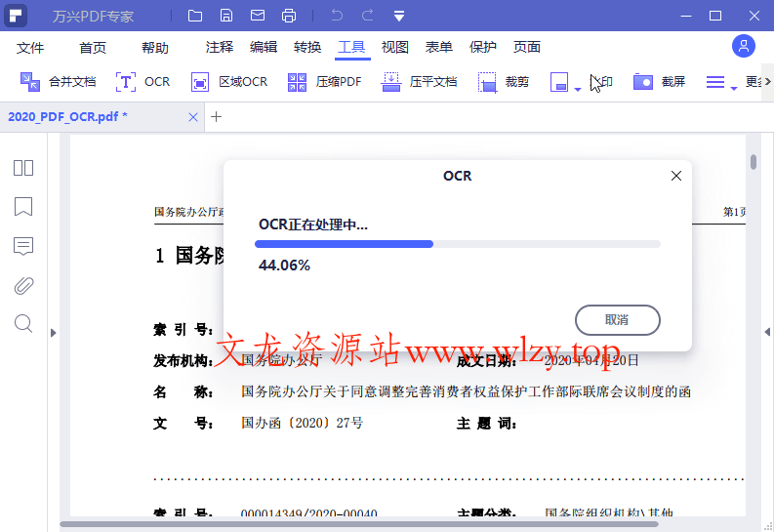Close the OCR dialog
The image size is (774, 532).
676,176
